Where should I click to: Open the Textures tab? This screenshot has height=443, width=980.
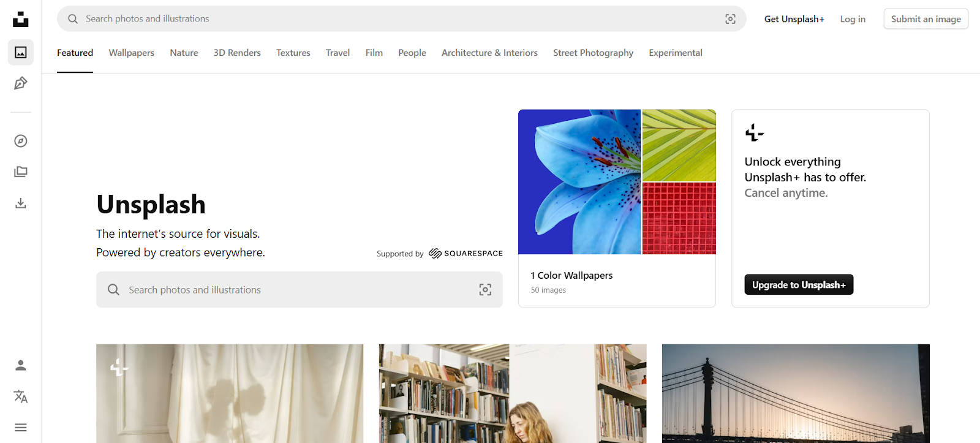click(293, 53)
